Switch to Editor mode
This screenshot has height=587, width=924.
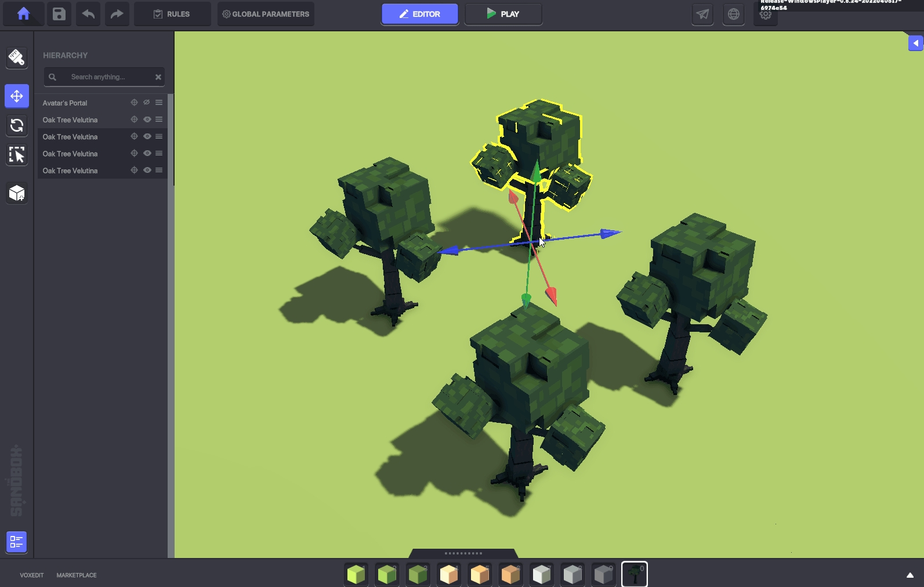click(419, 14)
